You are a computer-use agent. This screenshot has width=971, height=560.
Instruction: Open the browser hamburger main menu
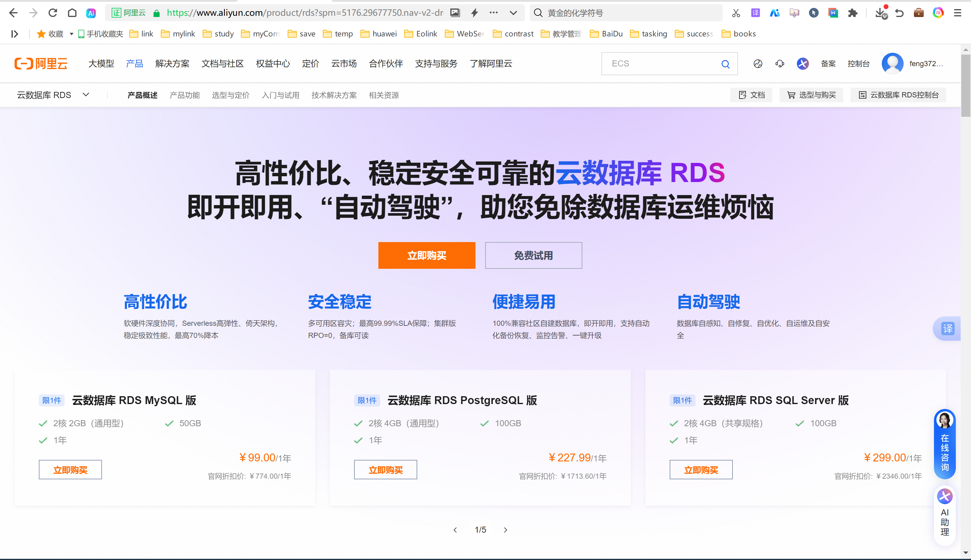(958, 13)
